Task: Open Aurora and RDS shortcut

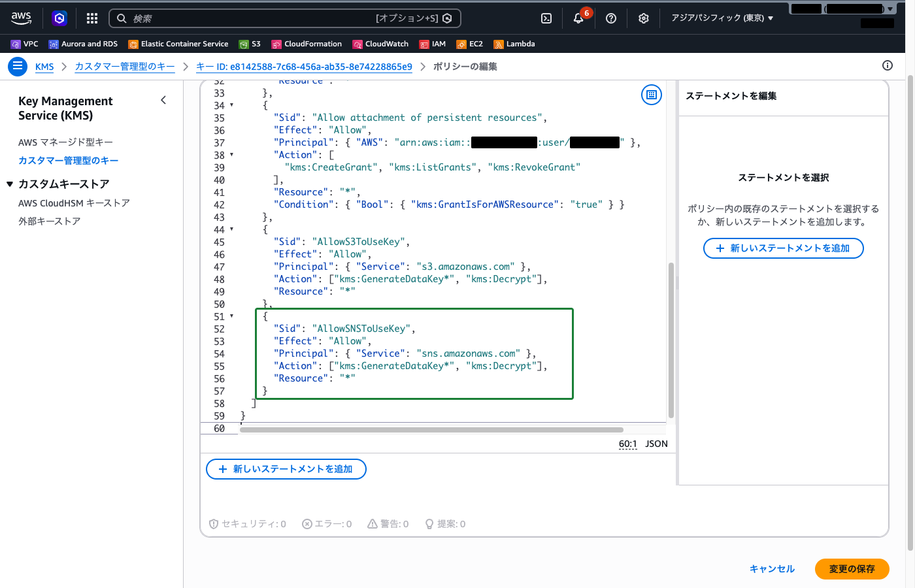Action: coord(83,44)
